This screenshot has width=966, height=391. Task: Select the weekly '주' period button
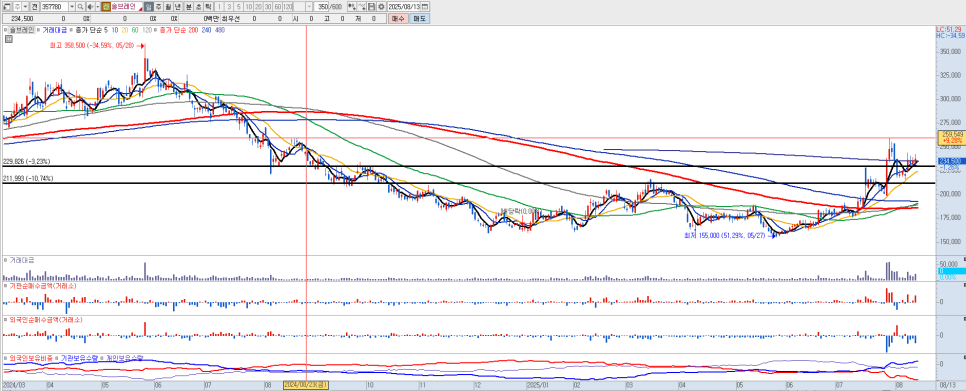click(158, 6)
